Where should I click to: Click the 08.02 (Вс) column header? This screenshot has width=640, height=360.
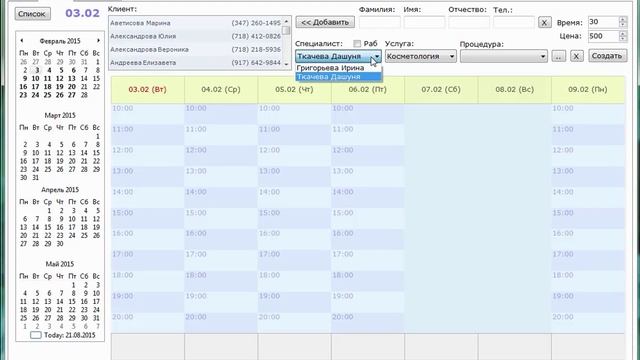point(514,89)
